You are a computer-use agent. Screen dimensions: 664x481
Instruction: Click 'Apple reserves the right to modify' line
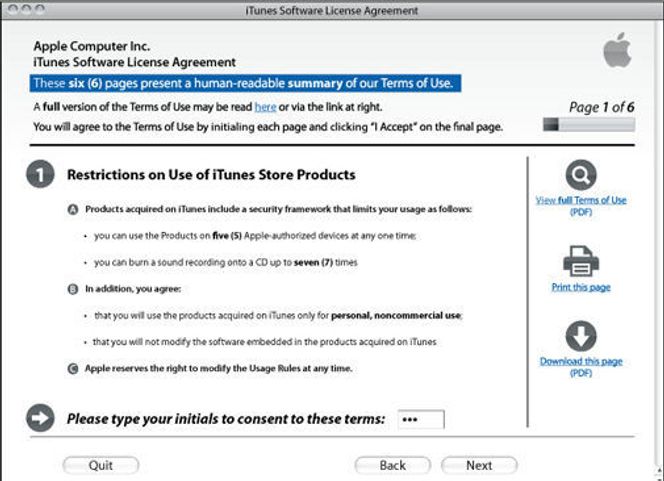pyautogui.click(x=218, y=368)
